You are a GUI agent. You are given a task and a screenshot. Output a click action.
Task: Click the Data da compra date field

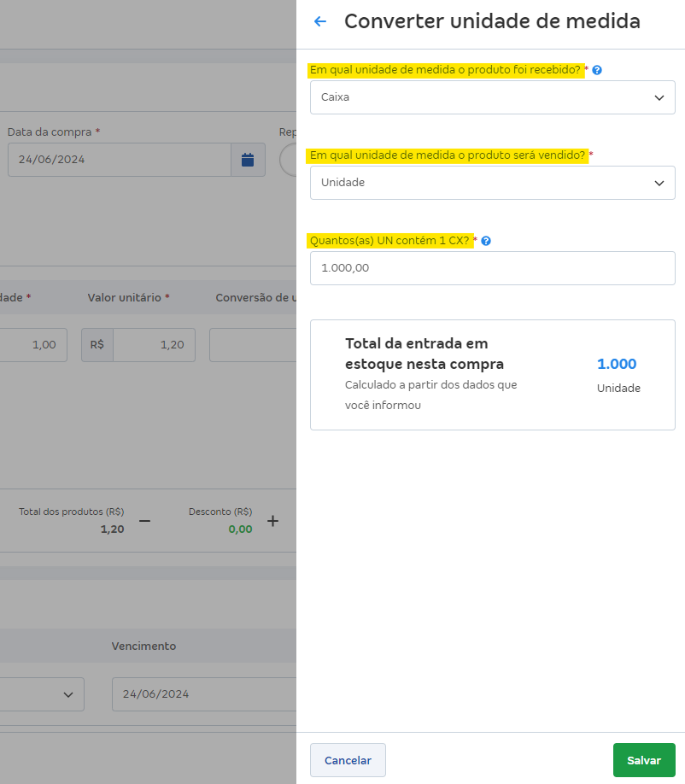(x=120, y=160)
